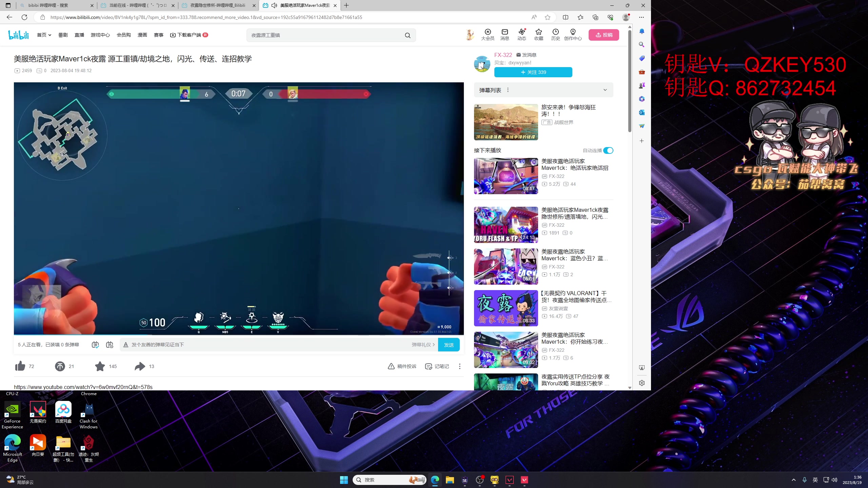The height and width of the screenshot is (488, 868).
Task: Click the page vertical scrollbar
Action: click(x=630, y=81)
